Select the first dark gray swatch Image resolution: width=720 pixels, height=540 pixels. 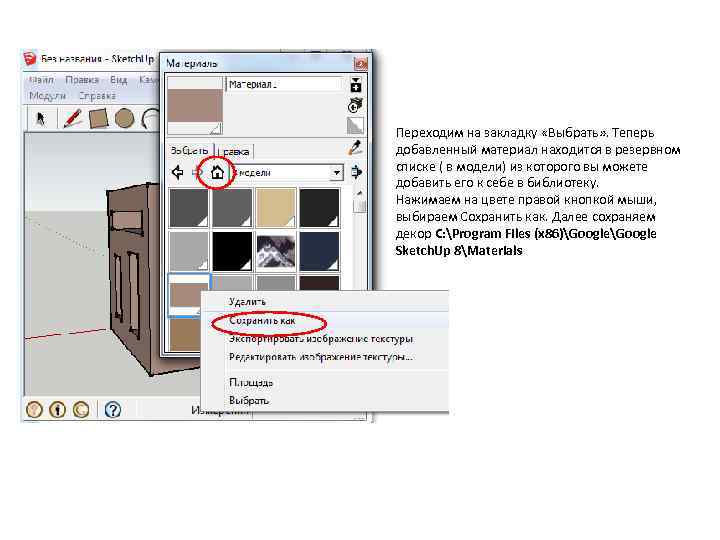tap(189, 208)
